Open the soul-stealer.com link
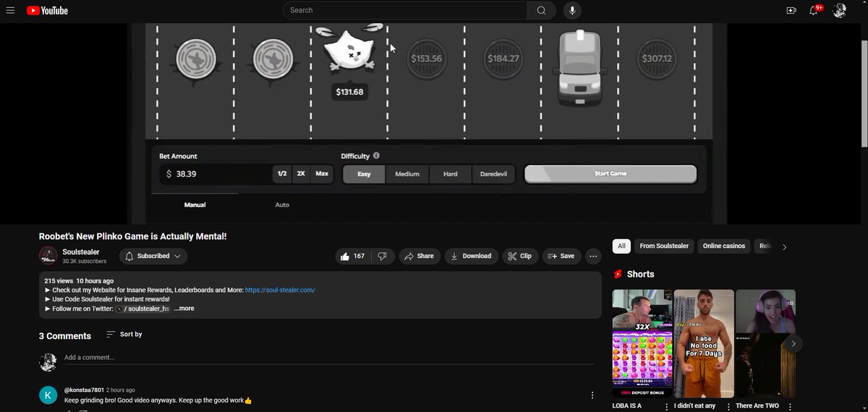This screenshot has height=412, width=868. click(x=280, y=290)
